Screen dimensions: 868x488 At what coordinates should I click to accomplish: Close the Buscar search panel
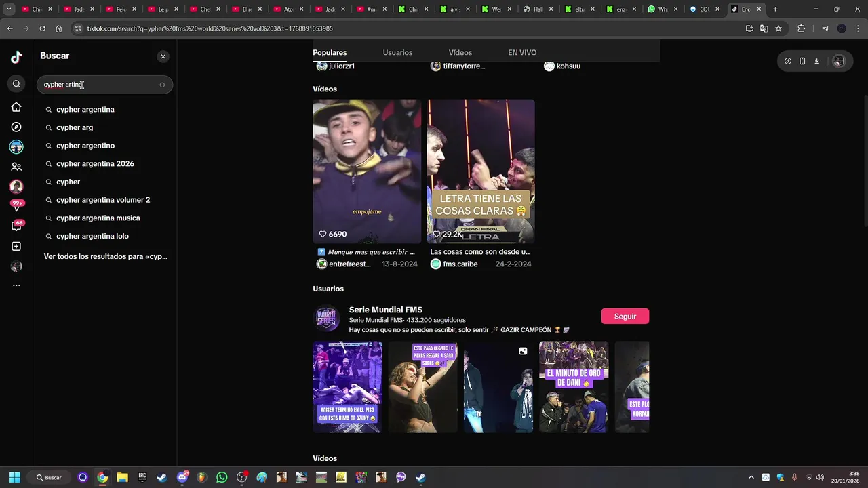(x=163, y=56)
